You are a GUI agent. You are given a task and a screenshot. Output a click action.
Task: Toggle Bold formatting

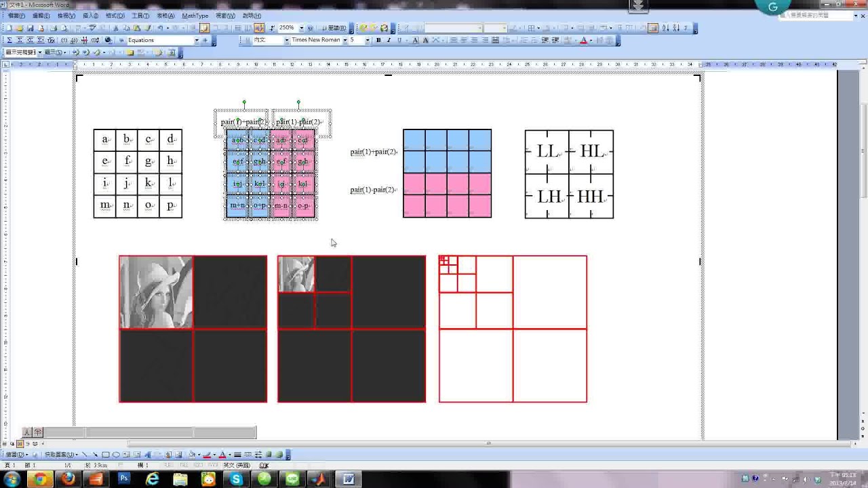378,40
